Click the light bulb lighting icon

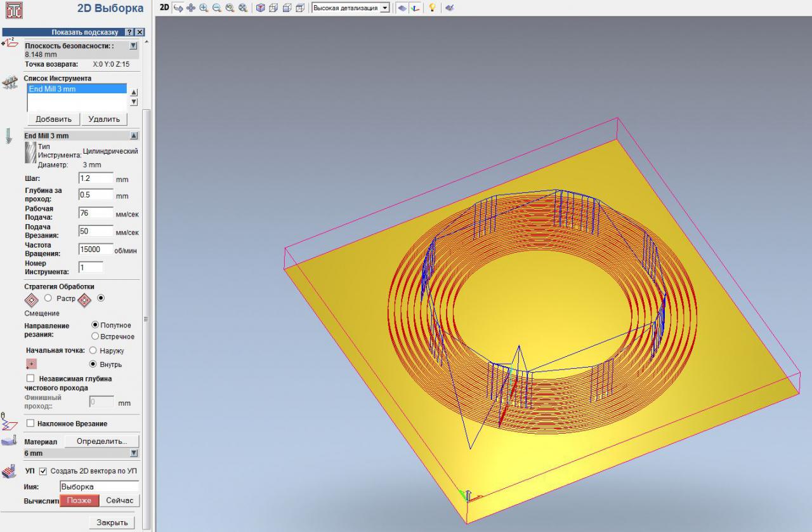(432, 8)
